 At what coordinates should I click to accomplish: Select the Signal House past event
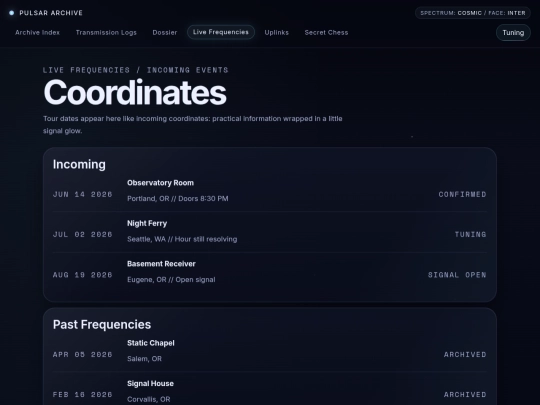150,384
